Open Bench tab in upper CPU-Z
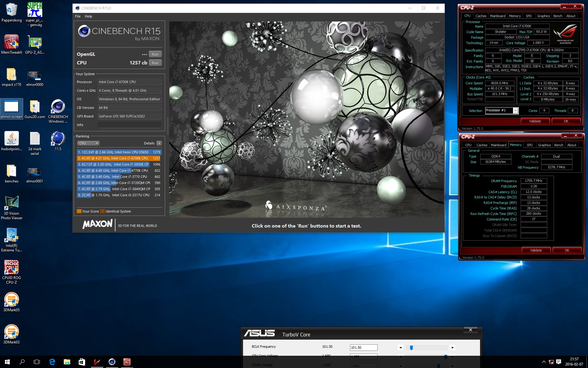Viewport: 588px width, 368px height. pyautogui.click(x=558, y=16)
